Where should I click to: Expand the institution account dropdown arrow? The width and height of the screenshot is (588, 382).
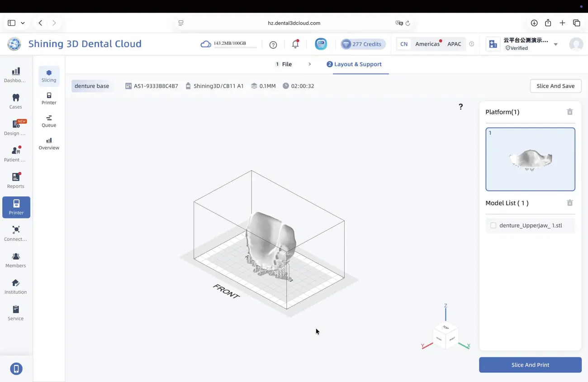(x=556, y=44)
